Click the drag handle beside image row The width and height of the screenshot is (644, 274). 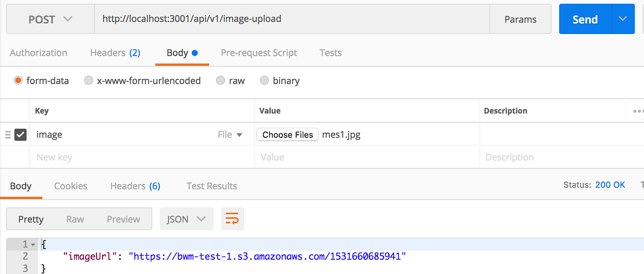[x=7, y=135]
